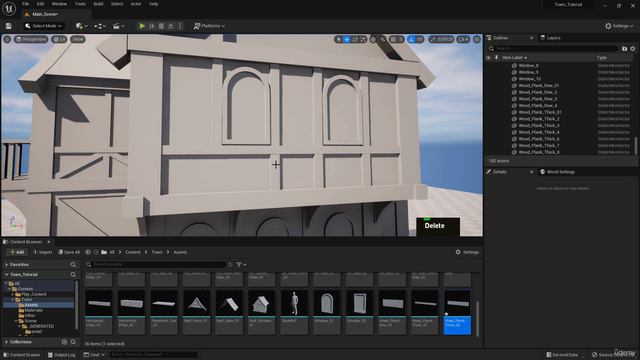
Task: Activate the Select objects cursor tool in viewport
Action: tap(338, 39)
